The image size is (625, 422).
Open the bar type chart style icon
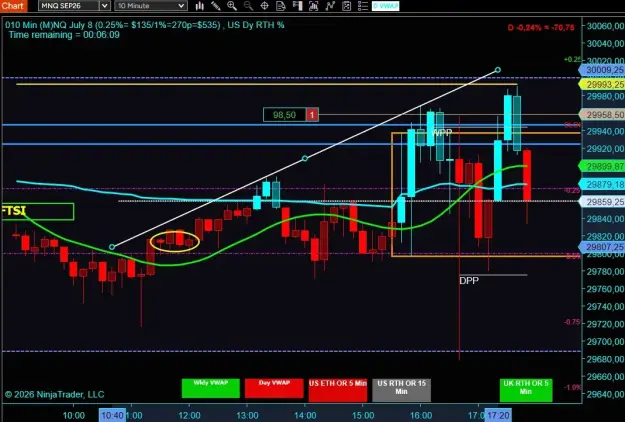(x=200, y=6)
